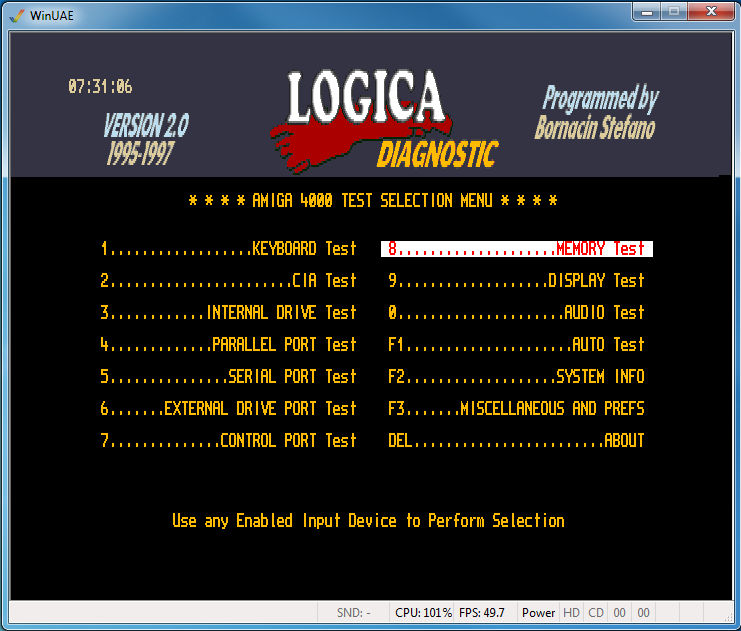741x631 pixels.
Task: Run the AUTO Test option
Action: pos(516,345)
